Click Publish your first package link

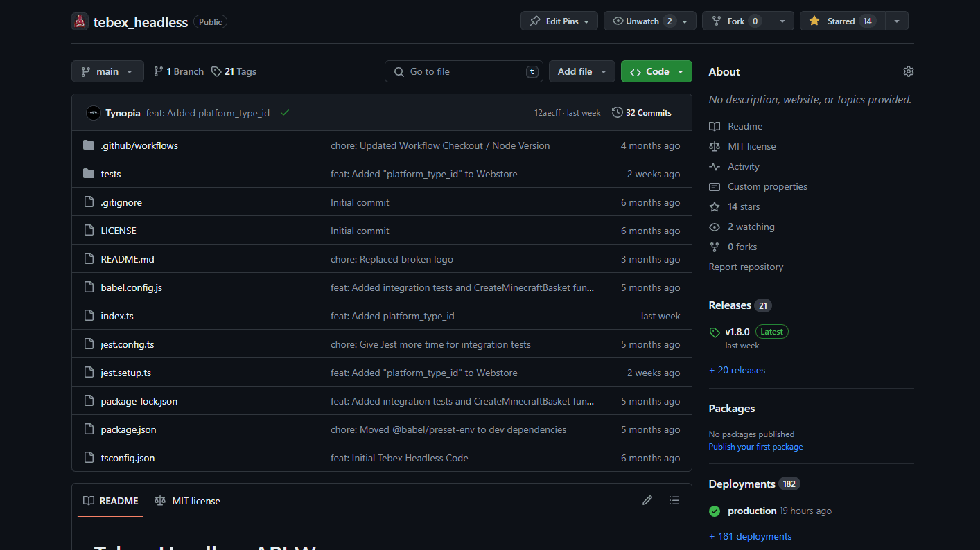[755, 447]
